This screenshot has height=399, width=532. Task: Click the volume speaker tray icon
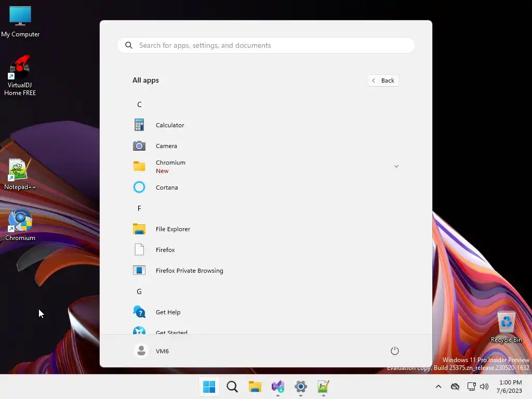[x=484, y=387]
